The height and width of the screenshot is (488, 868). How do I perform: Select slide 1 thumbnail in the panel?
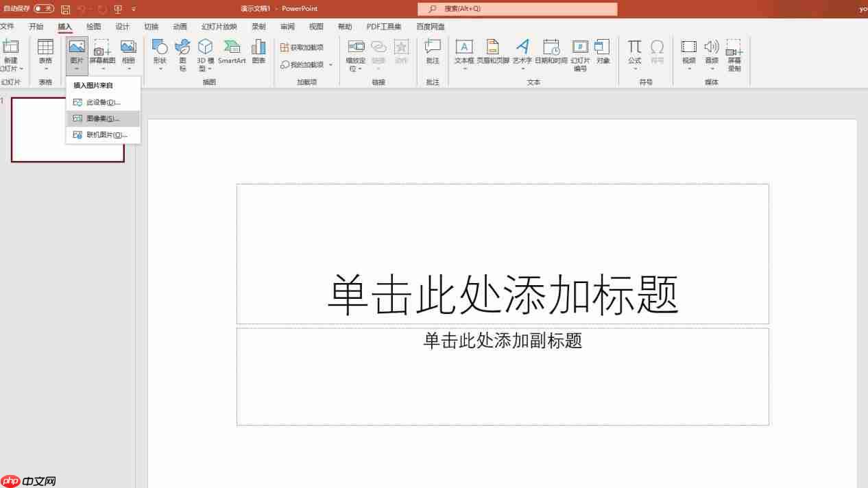click(x=68, y=130)
